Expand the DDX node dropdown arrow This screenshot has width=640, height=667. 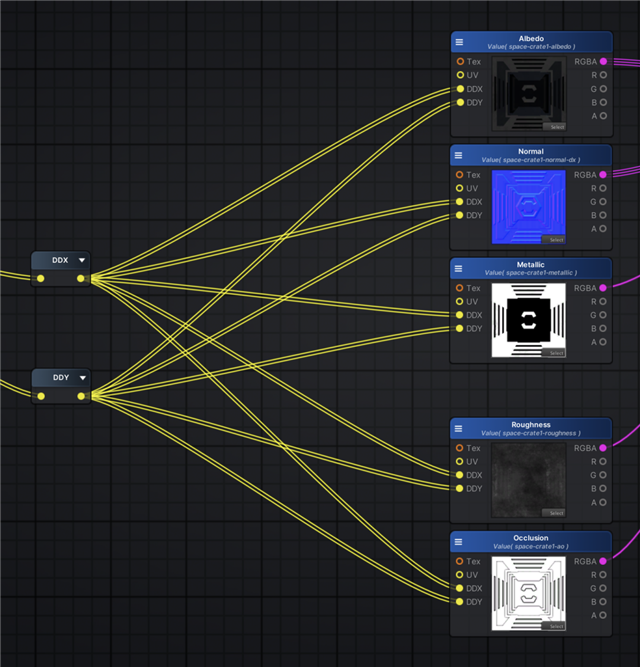(82, 260)
